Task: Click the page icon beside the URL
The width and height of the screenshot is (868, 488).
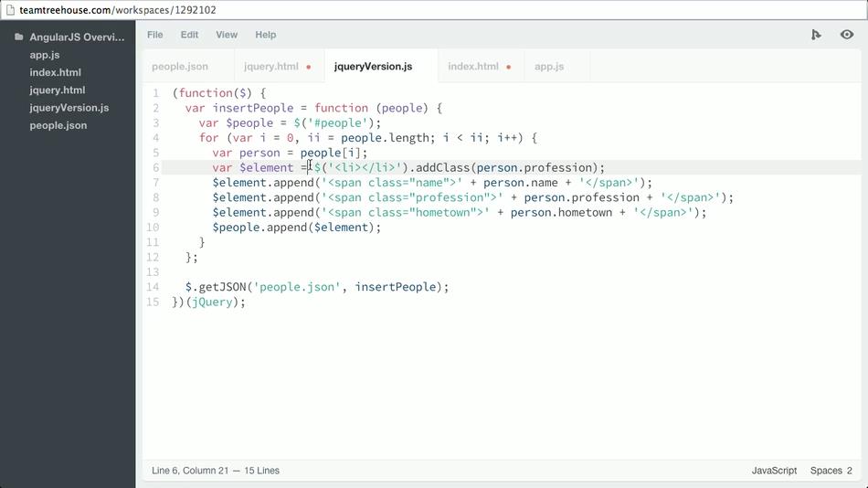Action: [10, 10]
